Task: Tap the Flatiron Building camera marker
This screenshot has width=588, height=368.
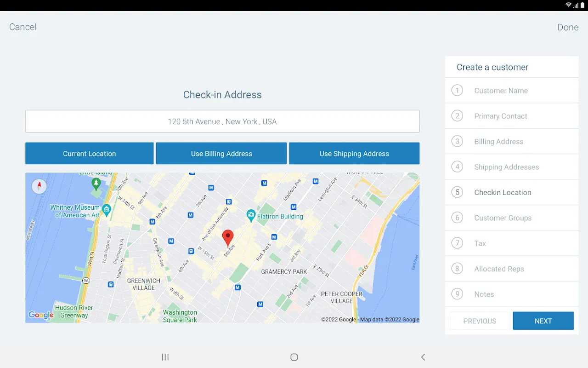Action: 251,215
